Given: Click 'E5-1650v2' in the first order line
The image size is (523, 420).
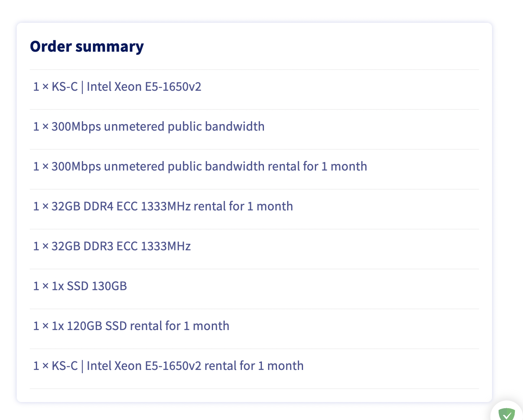Looking at the screenshot, I should pyautogui.click(x=173, y=87).
